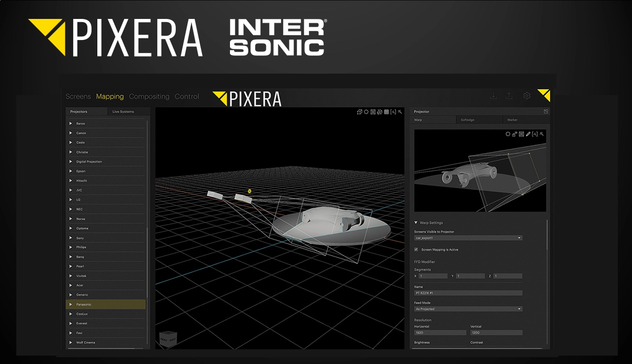
Task: Click the view orientation cube in viewport corner
Action: click(167, 339)
